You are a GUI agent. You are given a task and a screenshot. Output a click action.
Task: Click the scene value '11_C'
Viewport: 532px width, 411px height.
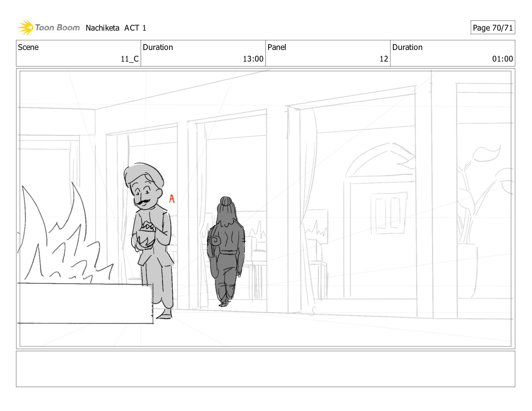click(x=130, y=59)
